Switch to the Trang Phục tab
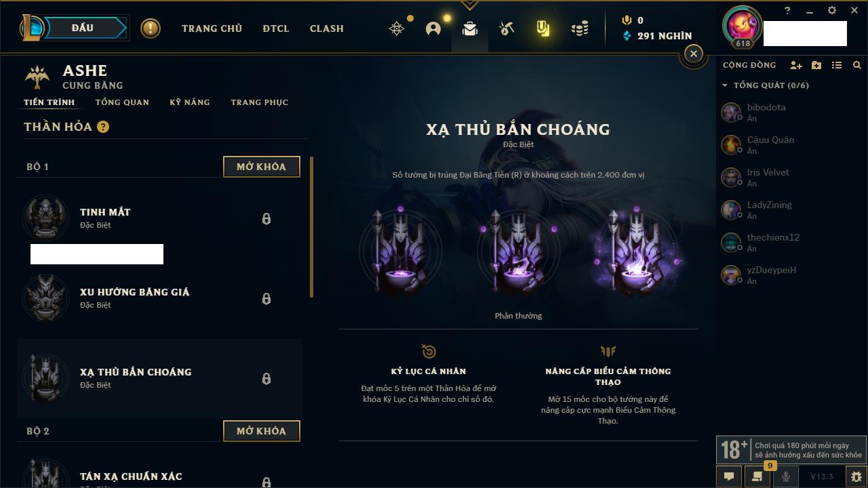The width and height of the screenshot is (868, 488). (x=260, y=102)
